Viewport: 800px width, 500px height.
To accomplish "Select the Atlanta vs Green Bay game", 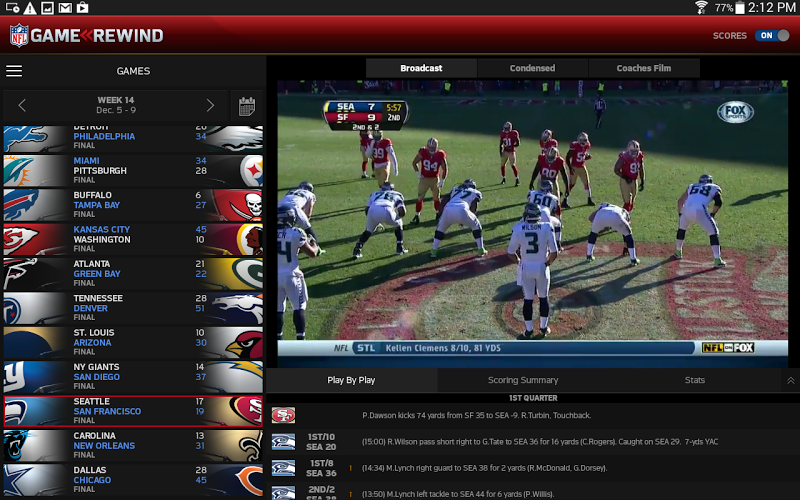I will pos(133,274).
